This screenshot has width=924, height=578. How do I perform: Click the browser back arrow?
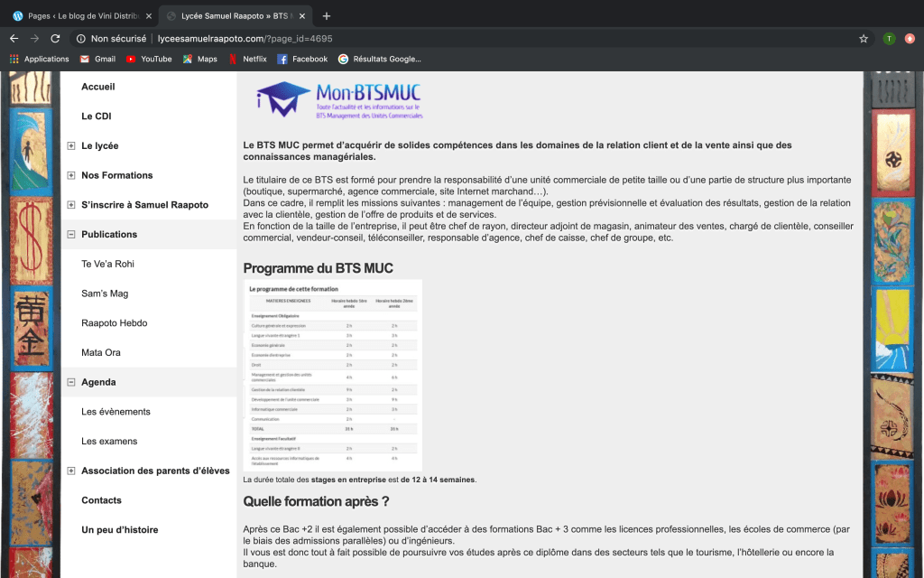click(14, 39)
